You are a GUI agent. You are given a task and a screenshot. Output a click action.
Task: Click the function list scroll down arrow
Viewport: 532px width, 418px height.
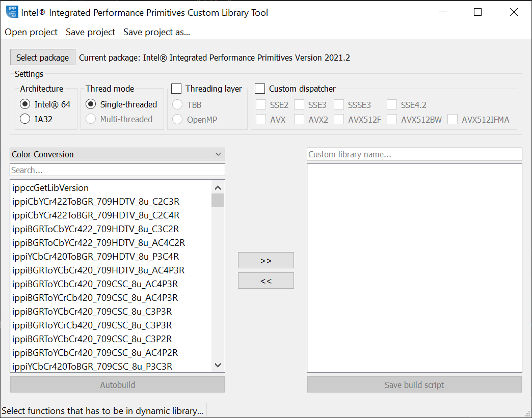[218, 365]
